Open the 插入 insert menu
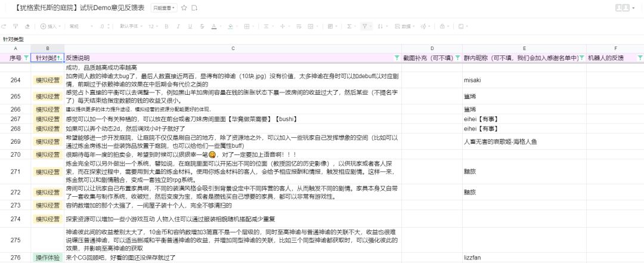 (50, 26)
